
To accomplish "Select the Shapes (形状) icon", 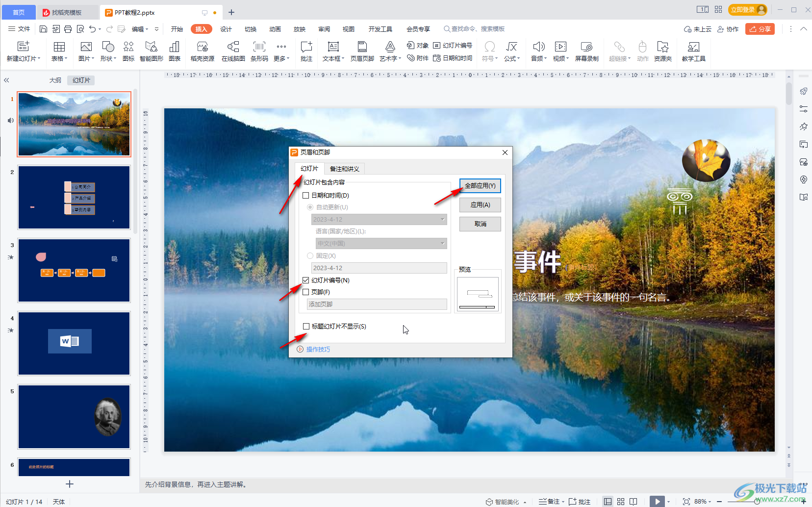I will tap(108, 47).
